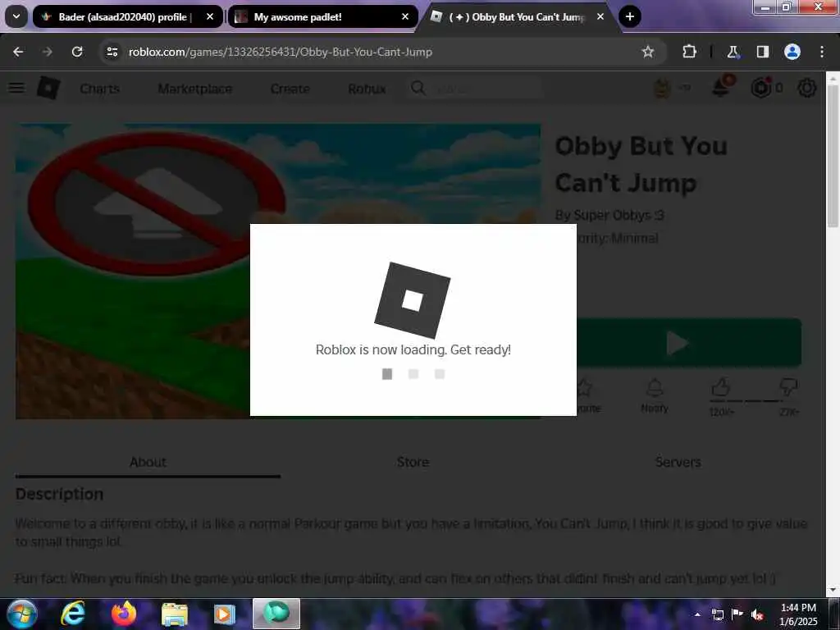Toggle the browser side panel icon
840x630 pixels.
point(763,52)
